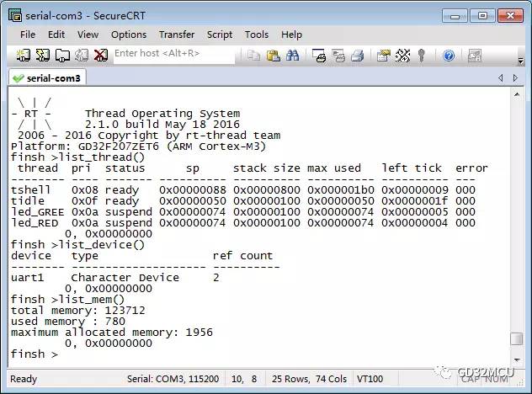Click 'total memory: 123712' line

pos(78,310)
